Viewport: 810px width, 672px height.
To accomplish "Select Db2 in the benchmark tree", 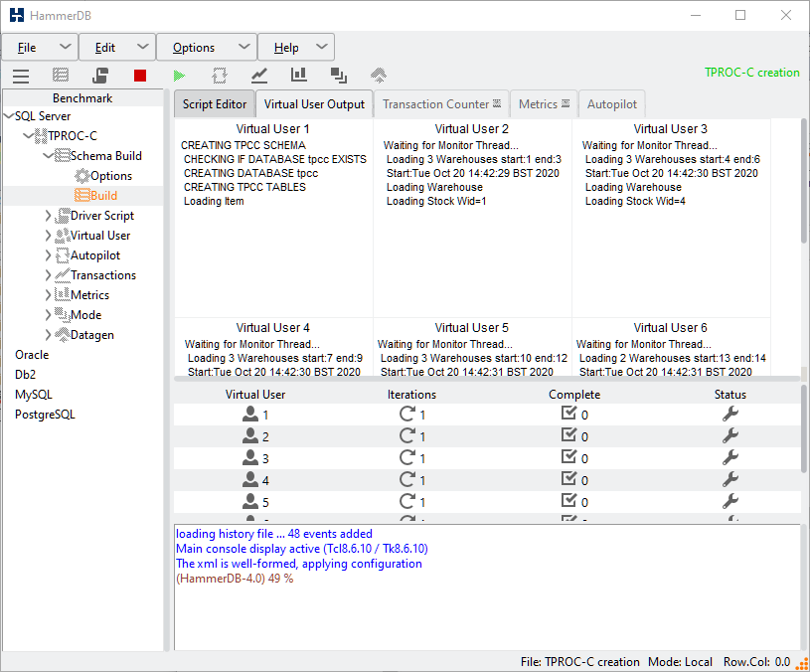I will click(x=25, y=375).
